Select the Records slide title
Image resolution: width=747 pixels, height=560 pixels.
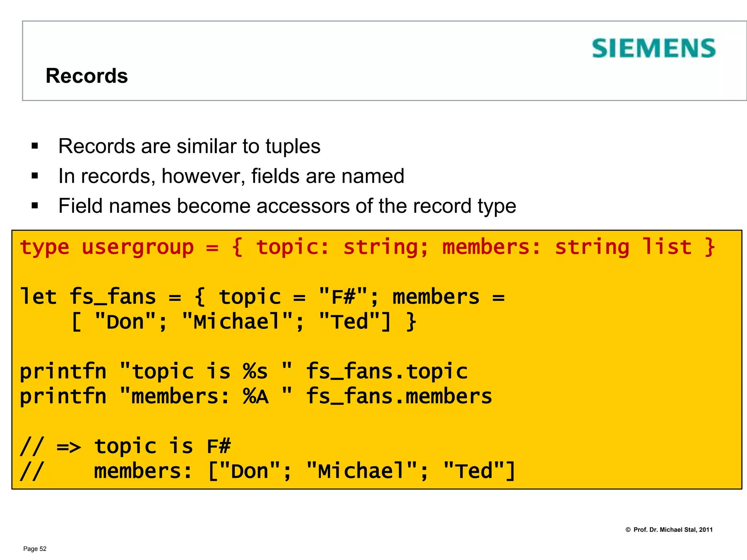click(87, 76)
